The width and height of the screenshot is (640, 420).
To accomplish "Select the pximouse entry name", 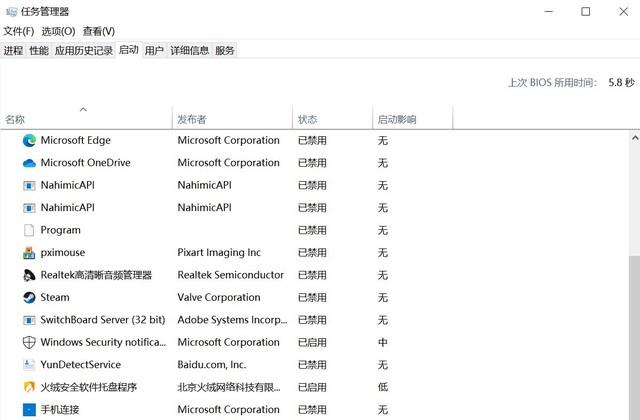I will [62, 253].
